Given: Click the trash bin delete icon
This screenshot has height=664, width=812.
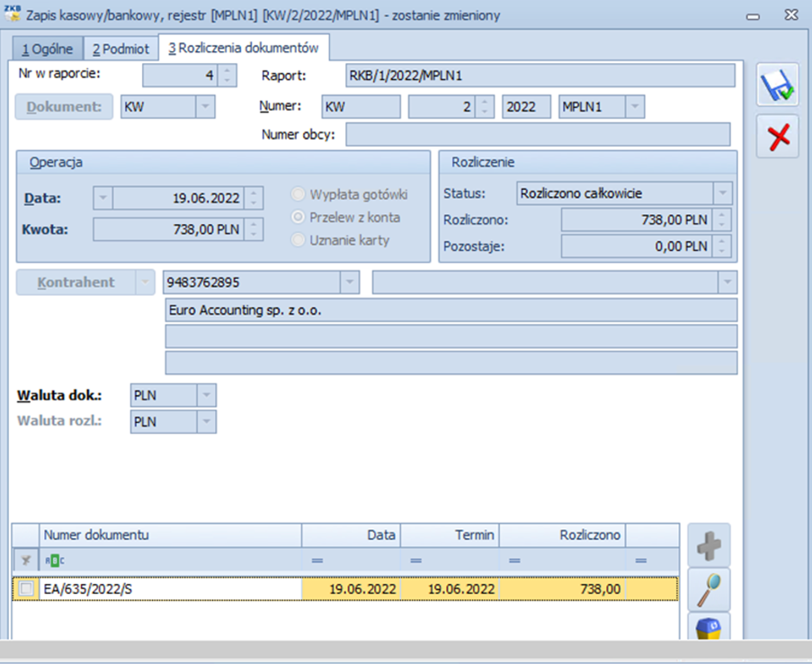Looking at the screenshot, I should pos(709,628).
